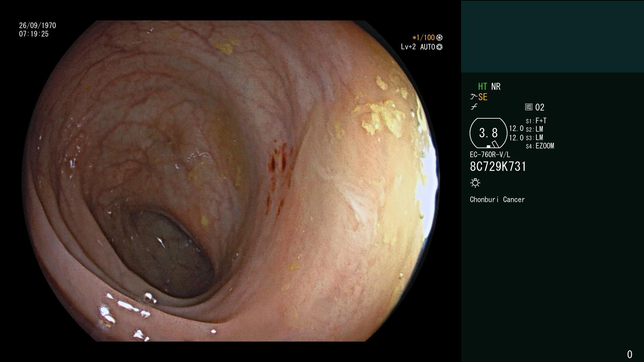Click the S4: EZOOM switch assignment
This screenshot has width=644, height=362.
click(540, 146)
